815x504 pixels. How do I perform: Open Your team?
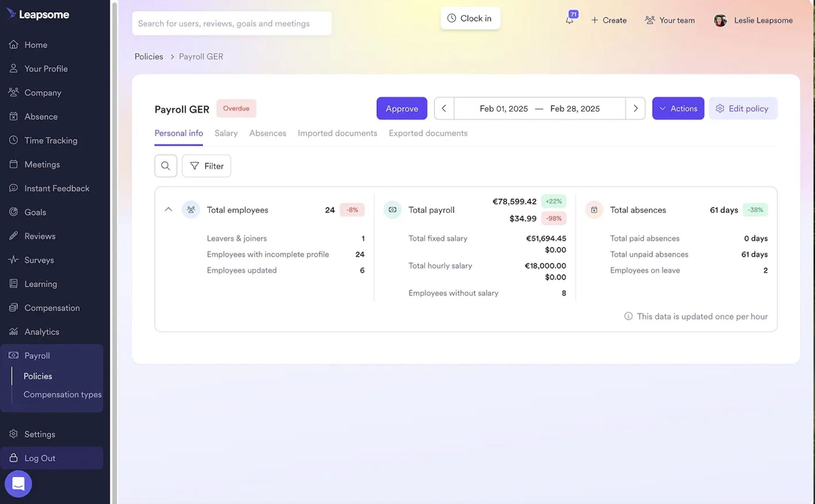click(x=670, y=20)
